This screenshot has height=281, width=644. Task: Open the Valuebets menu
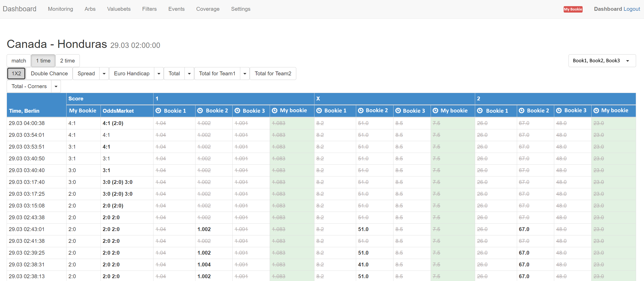tap(119, 9)
